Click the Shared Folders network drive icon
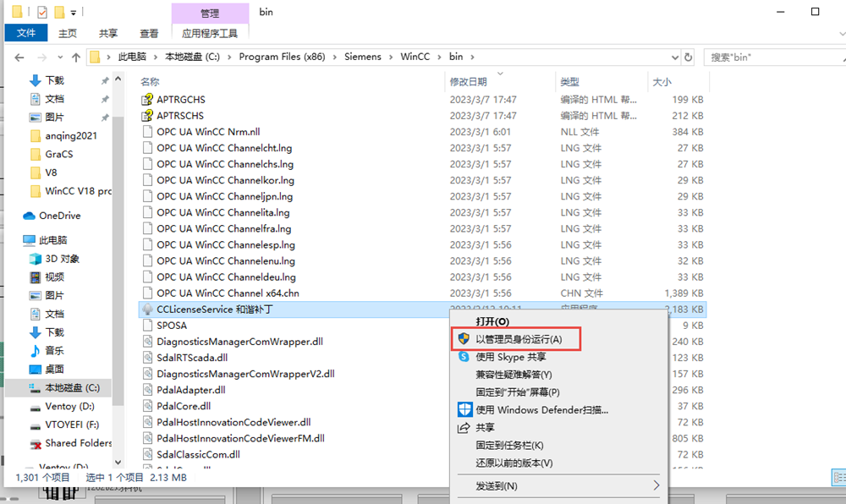 [x=35, y=443]
